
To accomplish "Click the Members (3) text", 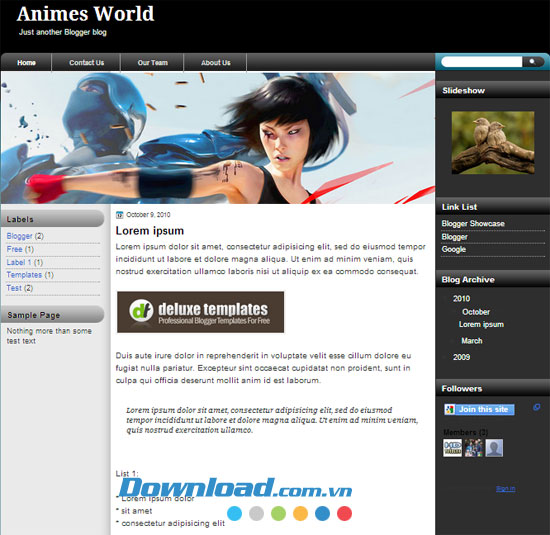I will 465,432.
